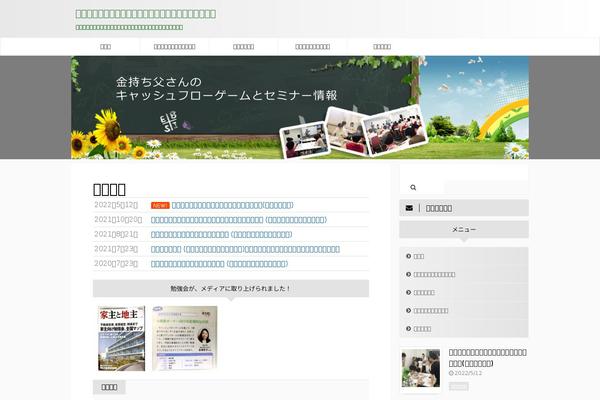Click the grey category tag below 2022/5/12

[458, 386]
